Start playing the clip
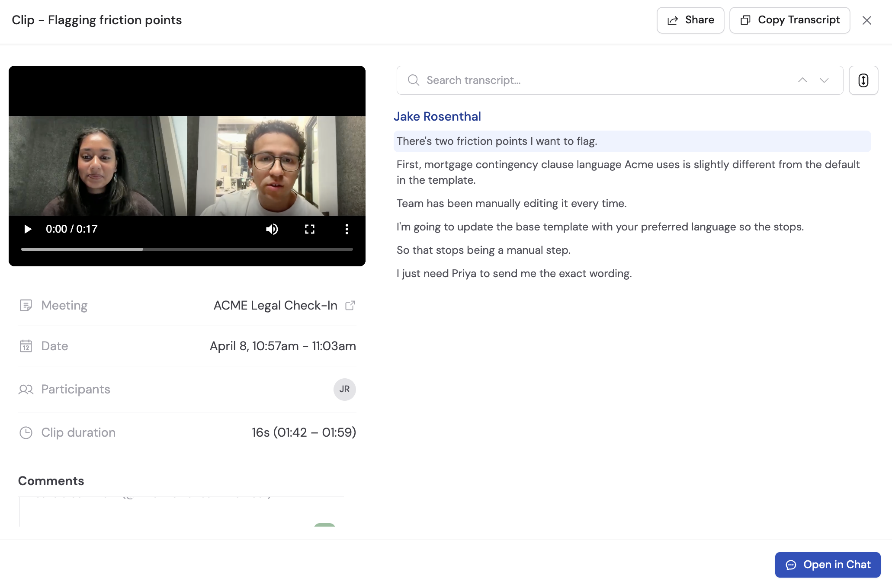The height and width of the screenshot is (588, 892). [28, 229]
